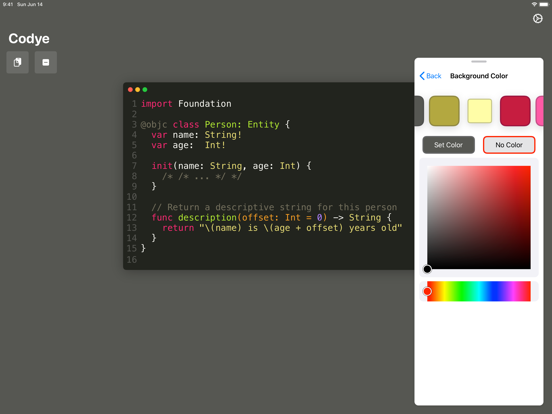This screenshot has height=414, width=552.
Task: Tap the minus square icon under Codye
Action: click(x=46, y=62)
